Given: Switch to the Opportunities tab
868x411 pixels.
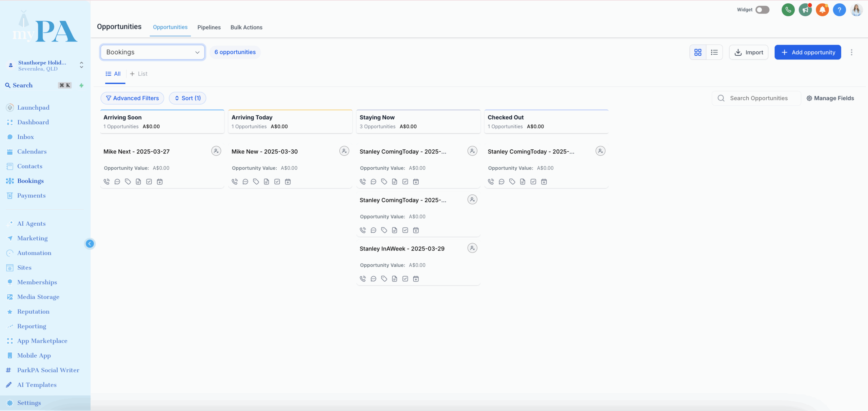Looking at the screenshot, I should point(170,27).
